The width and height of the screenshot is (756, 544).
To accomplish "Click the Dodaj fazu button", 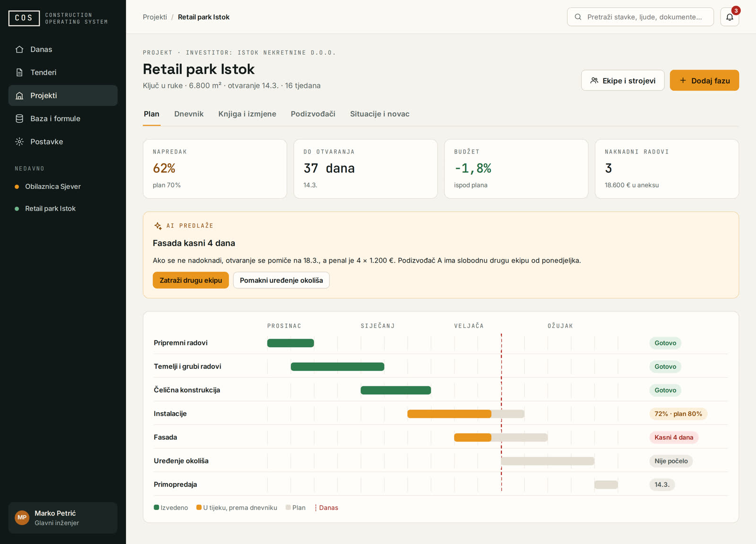I will [704, 80].
